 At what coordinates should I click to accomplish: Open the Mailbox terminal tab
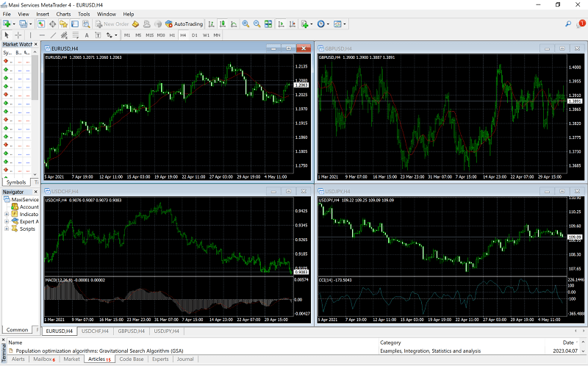pyautogui.click(x=44, y=359)
